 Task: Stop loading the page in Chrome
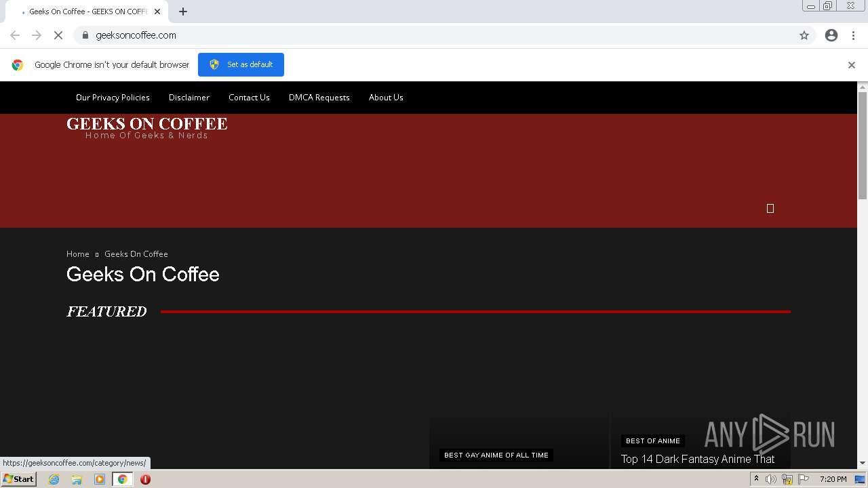click(58, 35)
